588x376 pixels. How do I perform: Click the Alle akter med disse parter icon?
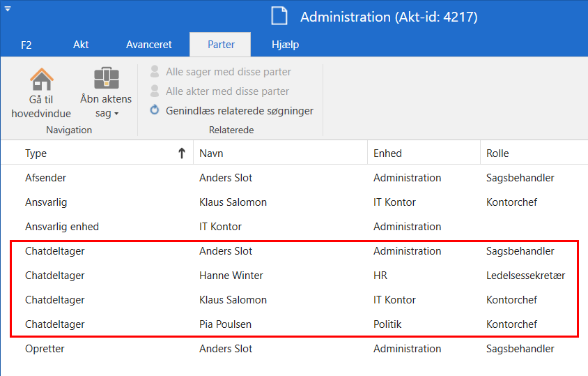point(155,91)
